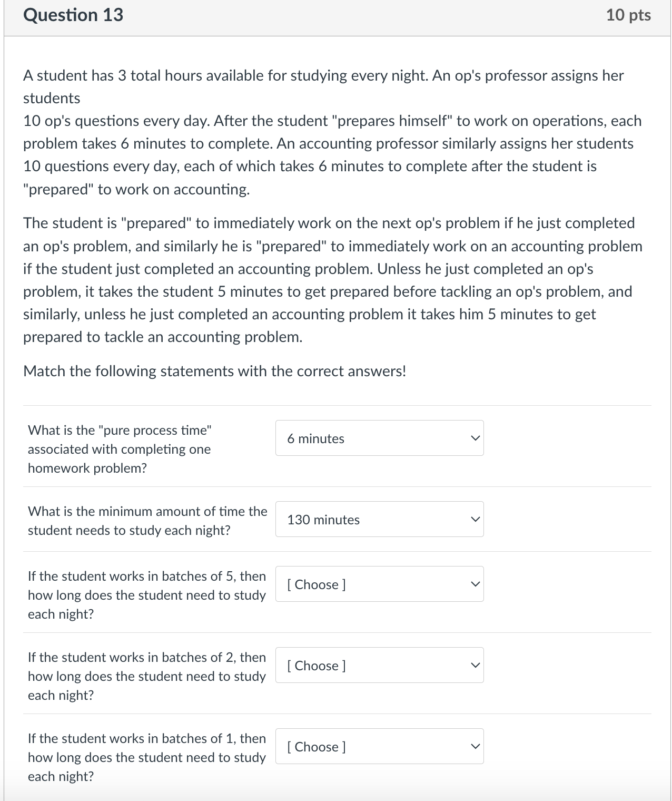
Task: Click the "Question 13" header
Action: 73,15
